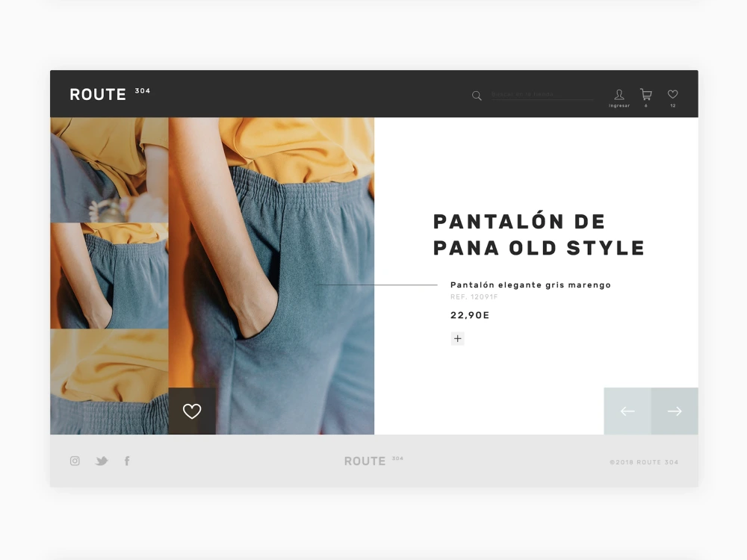Click the Pantalón elegante gris marengo subtitle
Image resolution: width=747 pixels, height=560 pixels.
530,284
